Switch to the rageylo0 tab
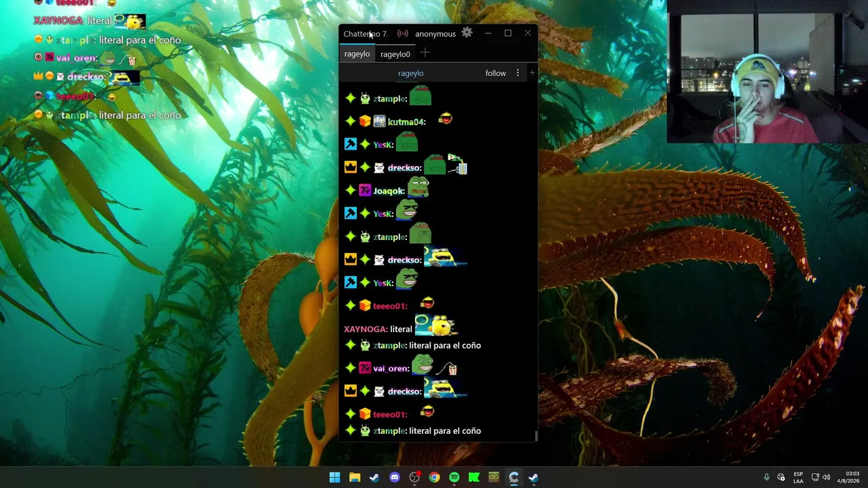Image resolution: width=868 pixels, height=488 pixels. [395, 54]
